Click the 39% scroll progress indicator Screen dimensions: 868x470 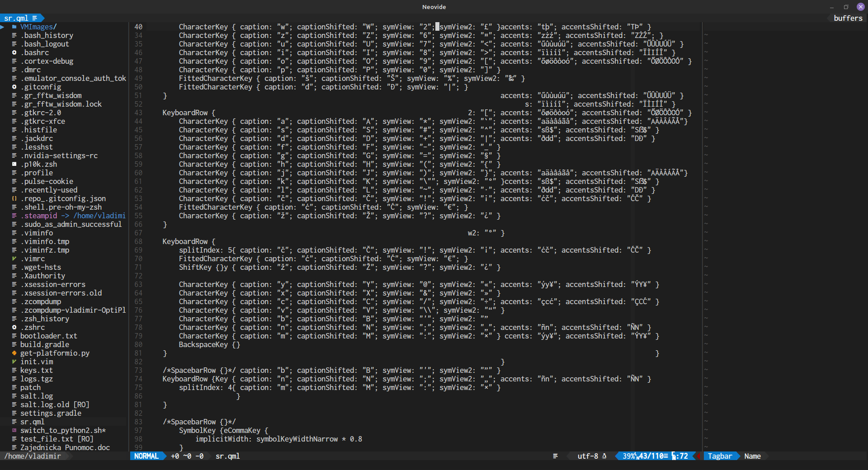(x=628, y=456)
